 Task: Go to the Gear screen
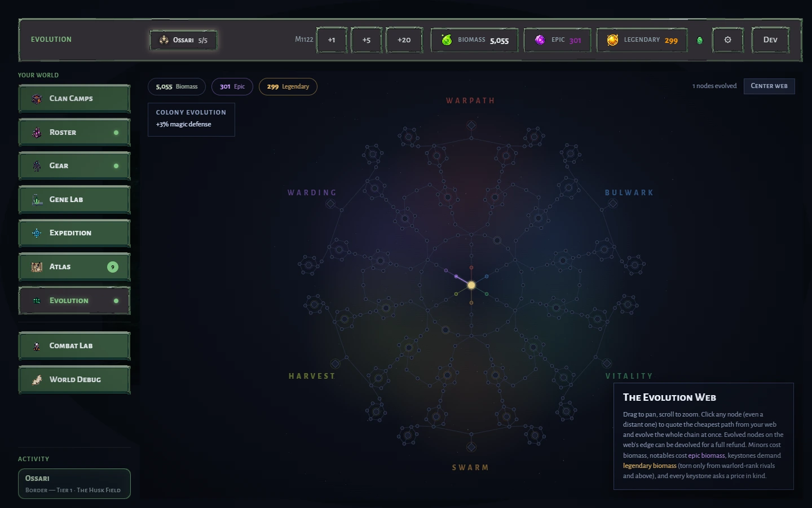click(x=74, y=166)
